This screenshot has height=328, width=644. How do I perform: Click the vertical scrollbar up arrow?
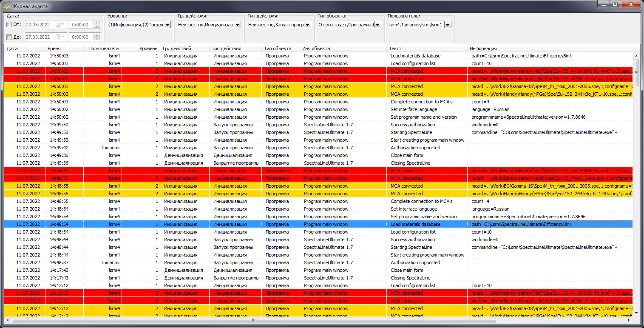[x=636, y=56]
